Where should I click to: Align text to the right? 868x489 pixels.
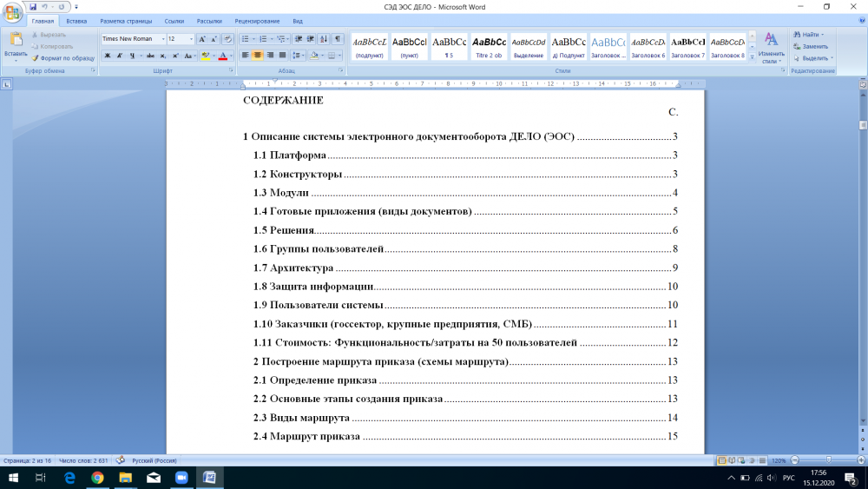pyautogui.click(x=270, y=56)
